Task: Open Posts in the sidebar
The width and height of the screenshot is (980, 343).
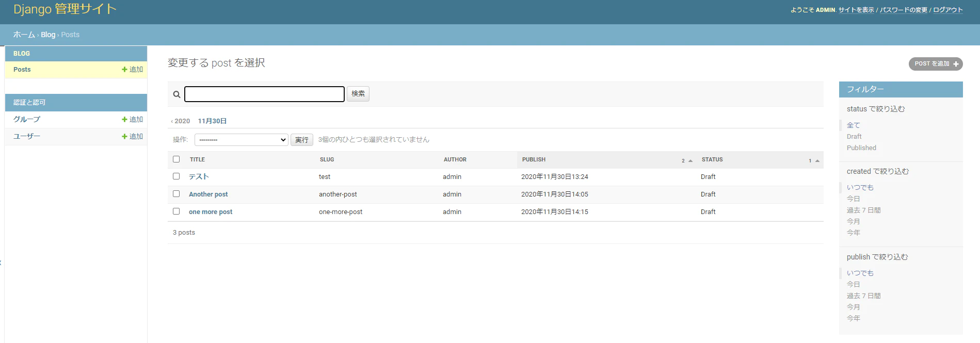Action: click(x=22, y=70)
